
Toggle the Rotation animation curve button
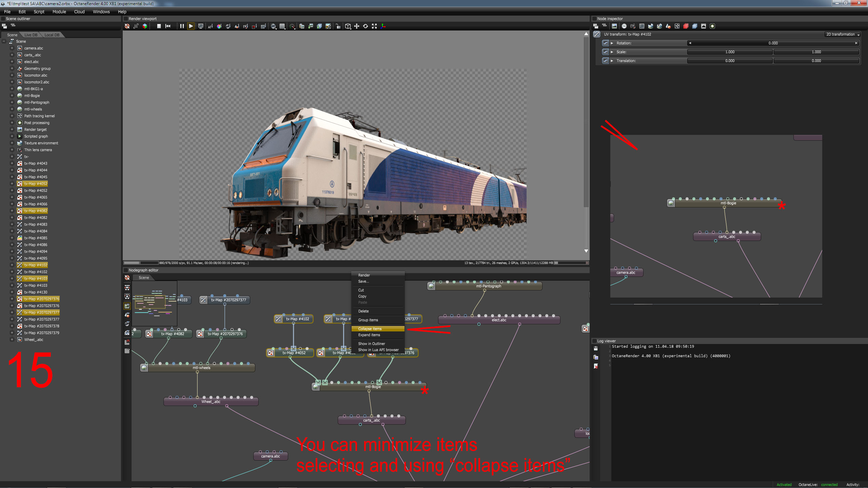coord(605,43)
